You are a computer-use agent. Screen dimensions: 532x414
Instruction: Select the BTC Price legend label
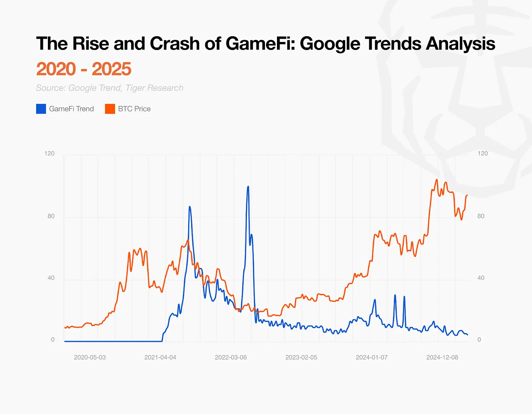click(134, 109)
